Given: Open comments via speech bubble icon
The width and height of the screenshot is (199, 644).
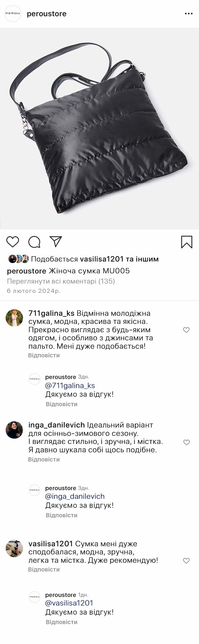Looking at the screenshot, I should [x=34, y=242].
